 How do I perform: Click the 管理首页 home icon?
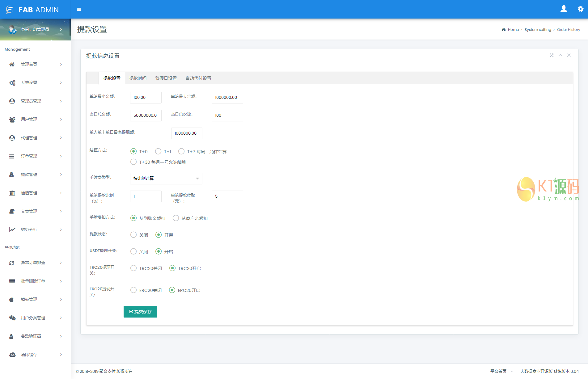[x=12, y=64]
